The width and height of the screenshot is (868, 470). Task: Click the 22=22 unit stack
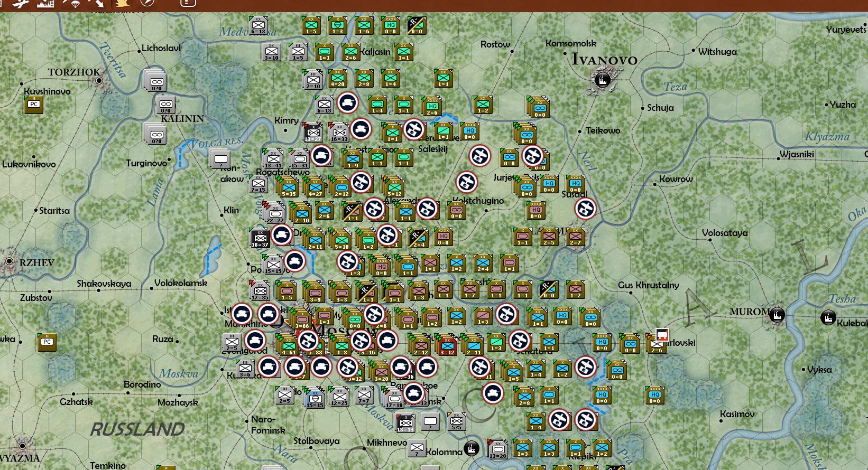coord(275,212)
